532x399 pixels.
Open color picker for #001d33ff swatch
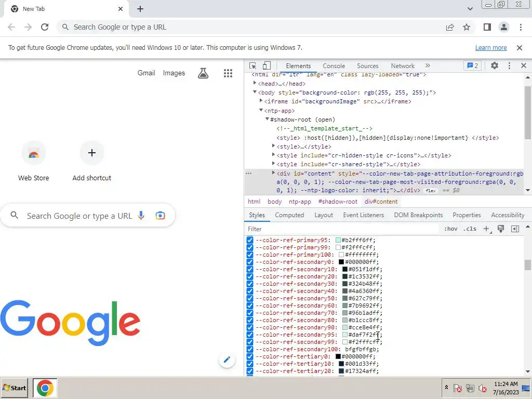point(341,364)
